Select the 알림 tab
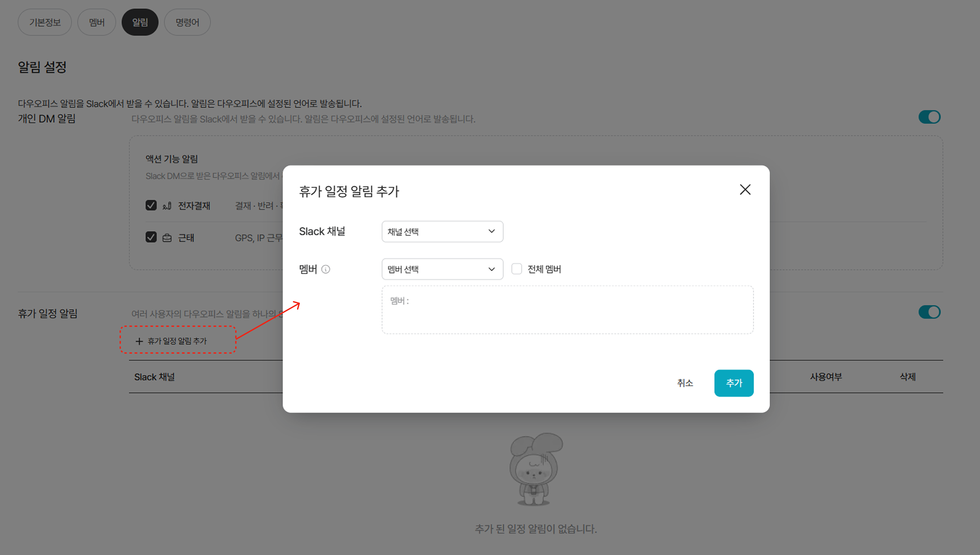Viewport: 980px width, 555px height. coord(140,23)
